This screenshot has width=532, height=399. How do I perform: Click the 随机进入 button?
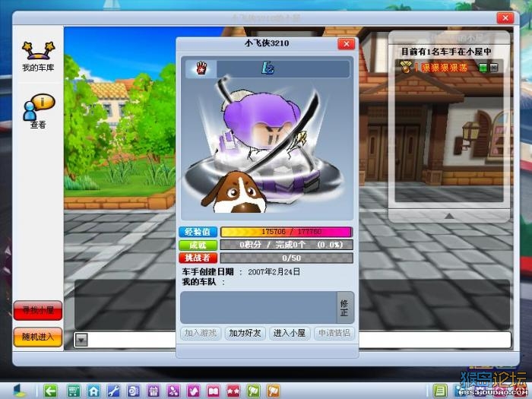(x=38, y=337)
